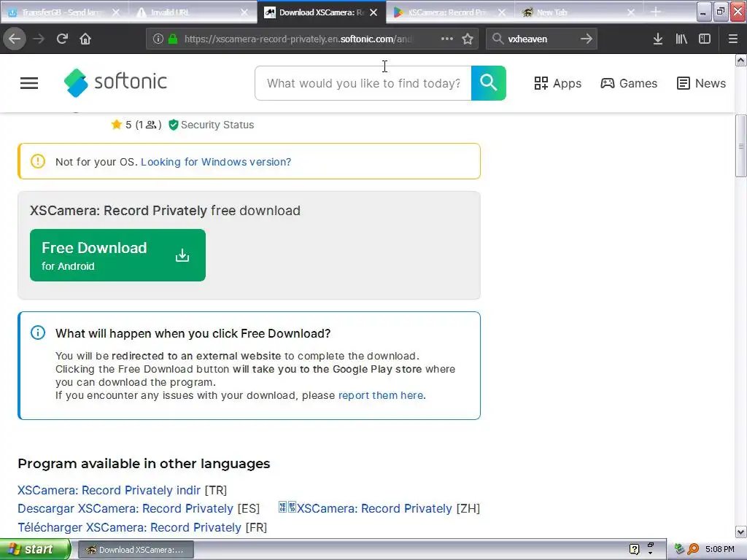Switch to the New Tab tab
The image size is (747, 560).
551,12
